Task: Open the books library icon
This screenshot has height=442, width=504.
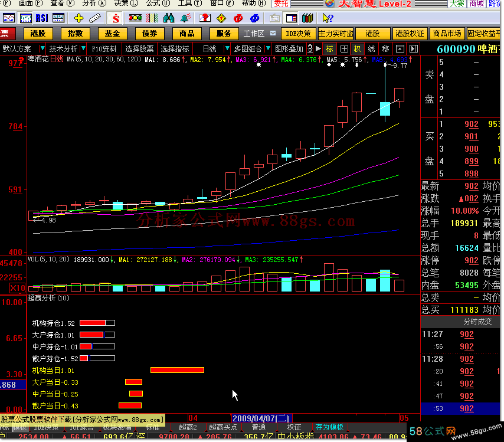Action: (x=307, y=18)
